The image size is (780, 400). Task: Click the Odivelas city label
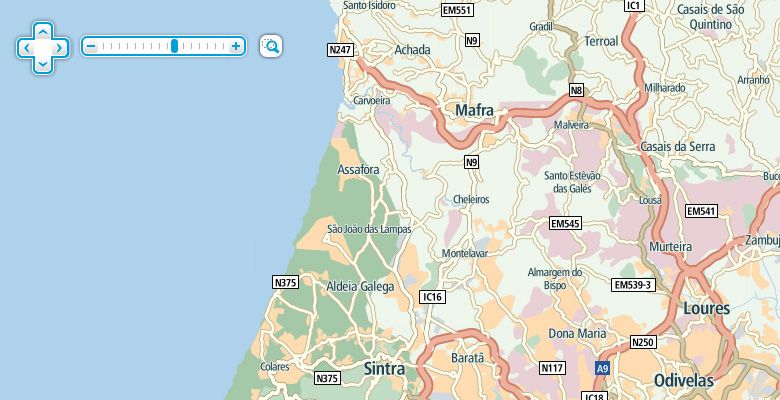(684, 381)
